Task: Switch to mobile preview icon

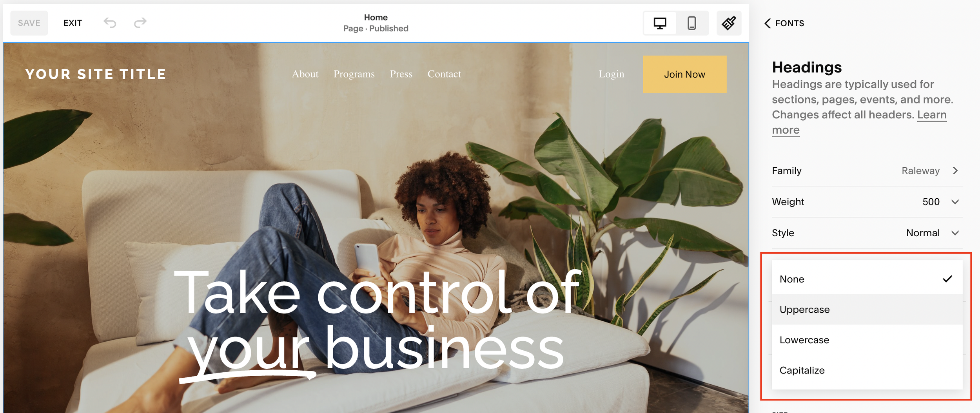Action: tap(692, 23)
